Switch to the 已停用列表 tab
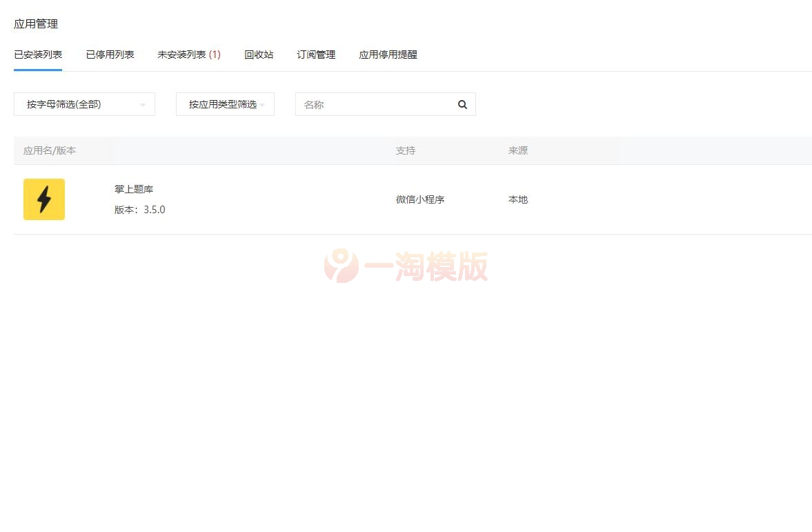Viewport: 812px width, 532px height. (110, 55)
